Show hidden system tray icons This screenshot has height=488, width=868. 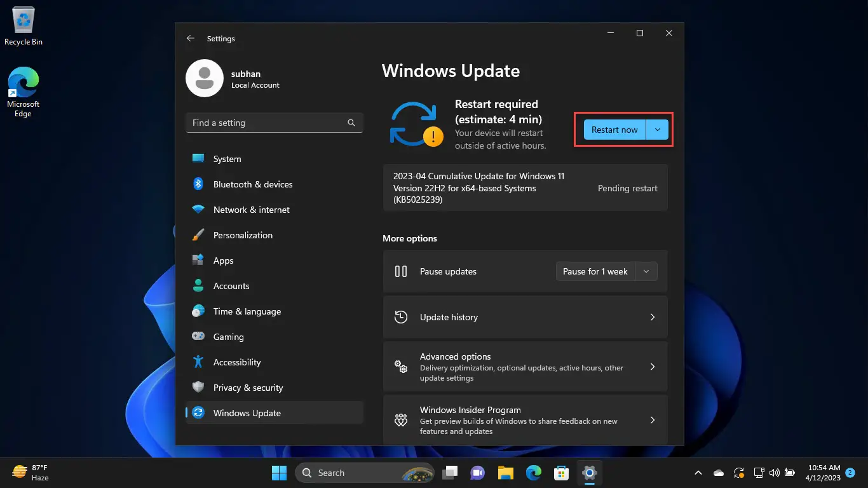tap(698, 473)
